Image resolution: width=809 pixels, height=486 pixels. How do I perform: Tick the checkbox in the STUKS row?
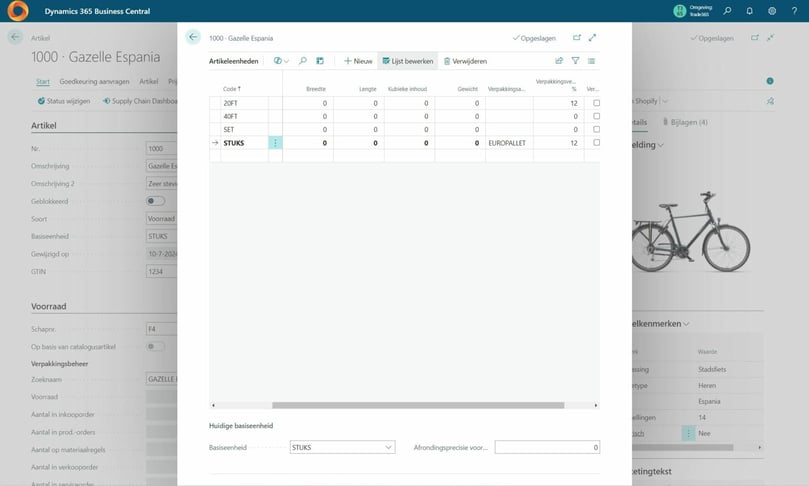pyautogui.click(x=596, y=142)
